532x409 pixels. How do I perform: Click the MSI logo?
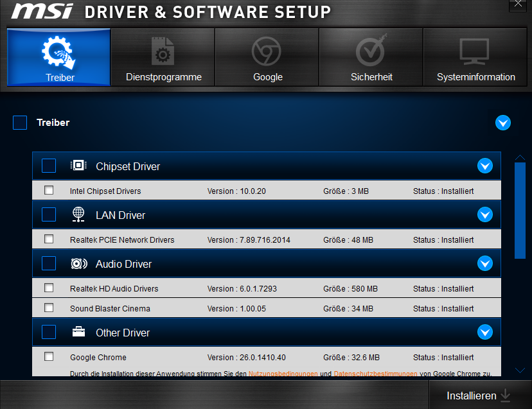[x=42, y=11]
